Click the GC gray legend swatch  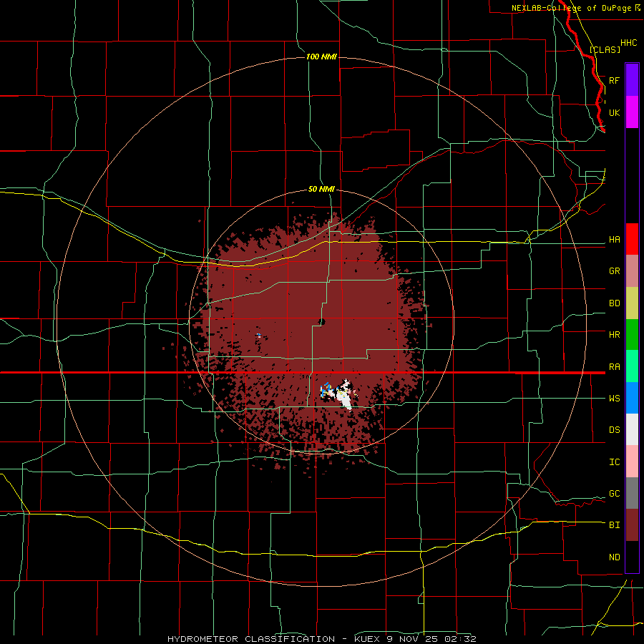tap(632, 493)
